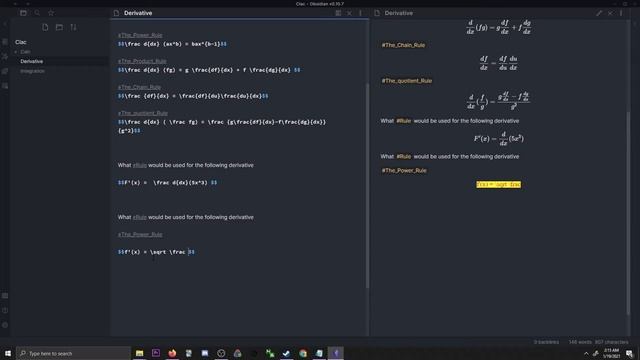Screen dimensions: 640x360
Task: Click #The_Chain_Rule tag in editor
Action: click(x=139, y=87)
